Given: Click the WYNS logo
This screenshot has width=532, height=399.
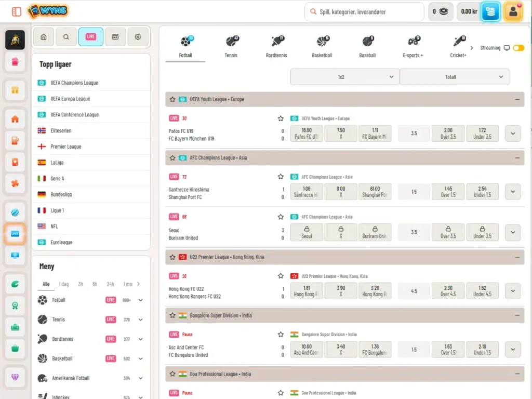Looking at the screenshot, I should click(x=48, y=11).
